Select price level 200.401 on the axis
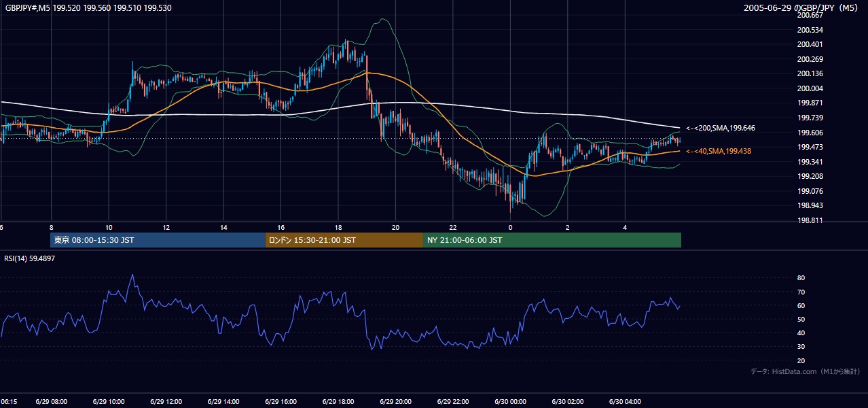Viewport: 868px width, 408px height. pyautogui.click(x=809, y=44)
